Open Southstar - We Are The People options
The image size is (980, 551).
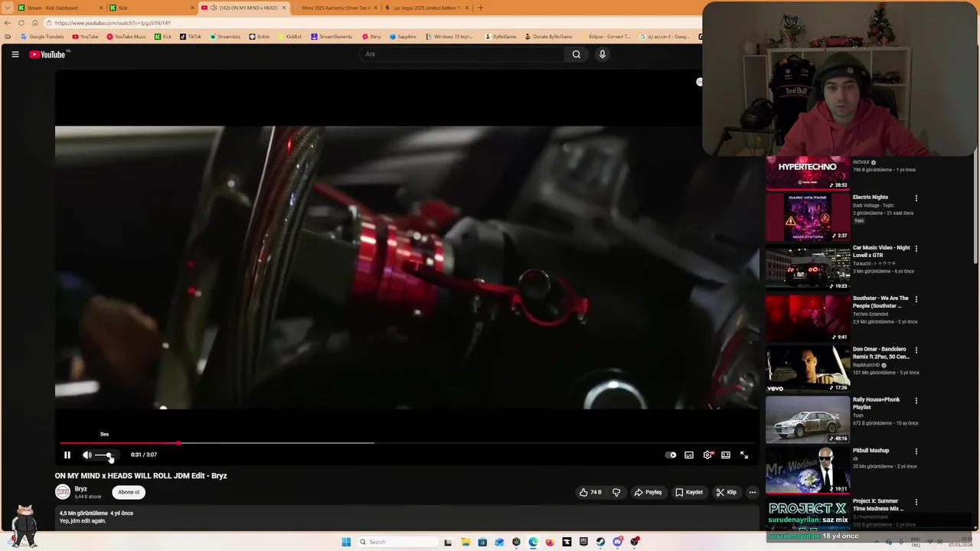tap(916, 299)
